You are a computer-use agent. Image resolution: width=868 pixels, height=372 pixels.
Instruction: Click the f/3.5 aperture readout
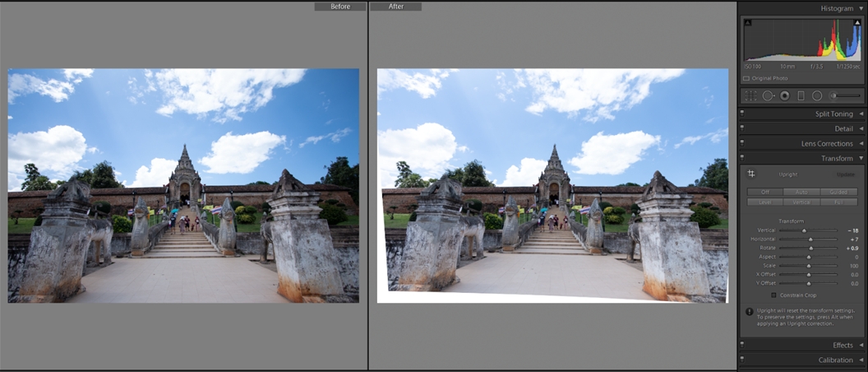pyautogui.click(x=818, y=67)
